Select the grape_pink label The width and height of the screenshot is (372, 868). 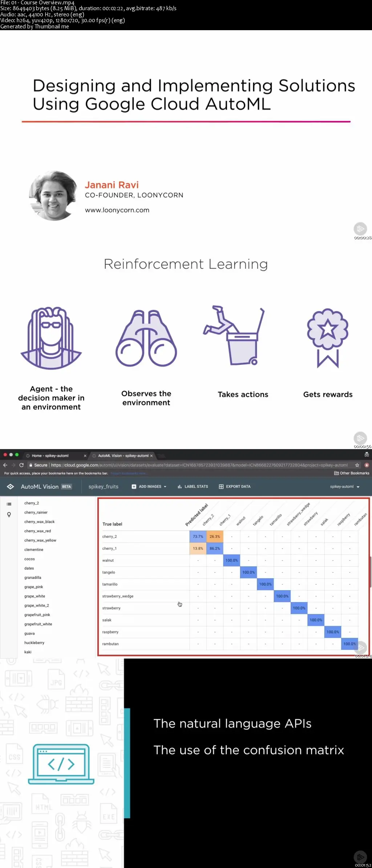(34, 587)
